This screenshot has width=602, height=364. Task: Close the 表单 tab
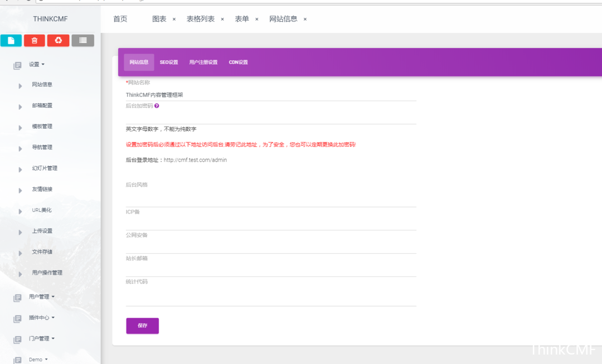coord(257,19)
